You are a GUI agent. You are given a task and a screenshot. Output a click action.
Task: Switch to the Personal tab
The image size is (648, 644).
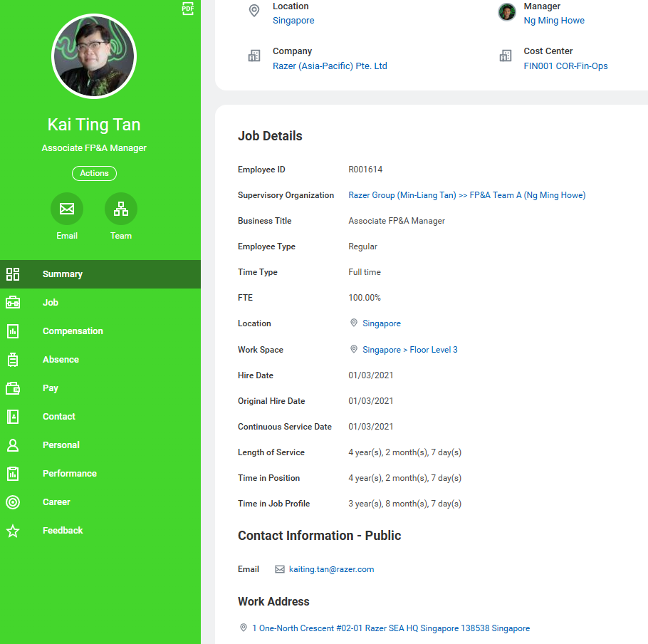100,445
